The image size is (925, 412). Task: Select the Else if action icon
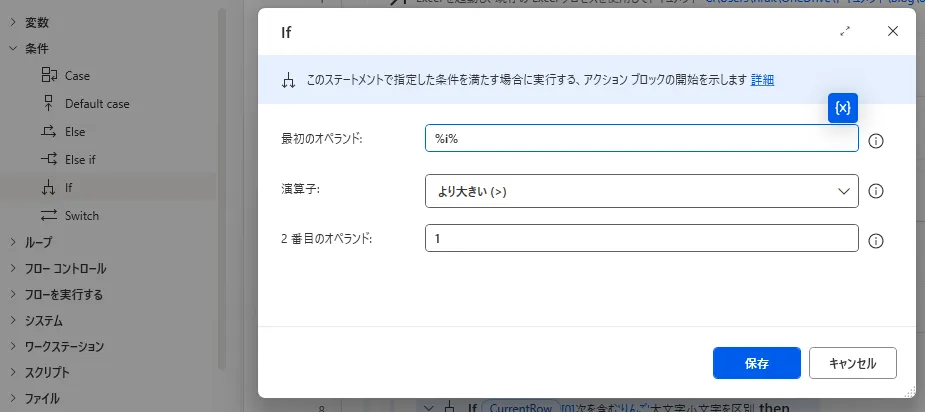pyautogui.click(x=49, y=159)
